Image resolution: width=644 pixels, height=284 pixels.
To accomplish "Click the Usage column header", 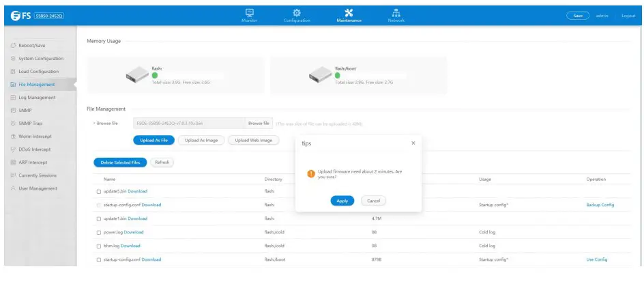I will [x=485, y=180].
